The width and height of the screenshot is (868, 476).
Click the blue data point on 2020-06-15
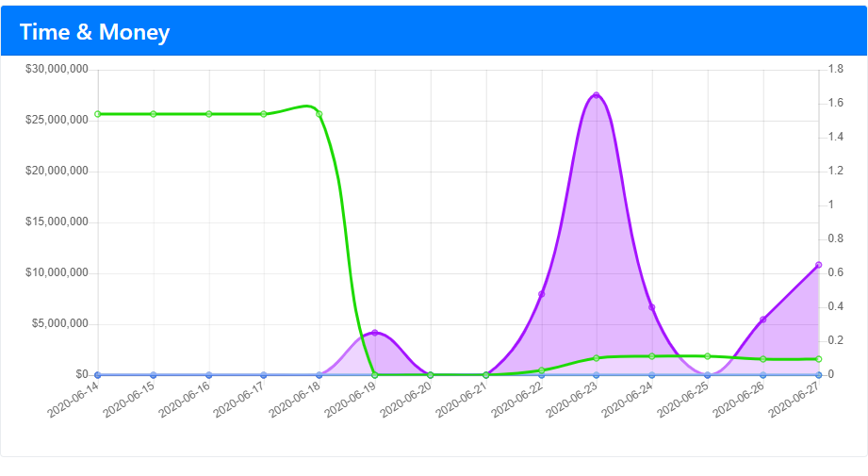coord(154,375)
